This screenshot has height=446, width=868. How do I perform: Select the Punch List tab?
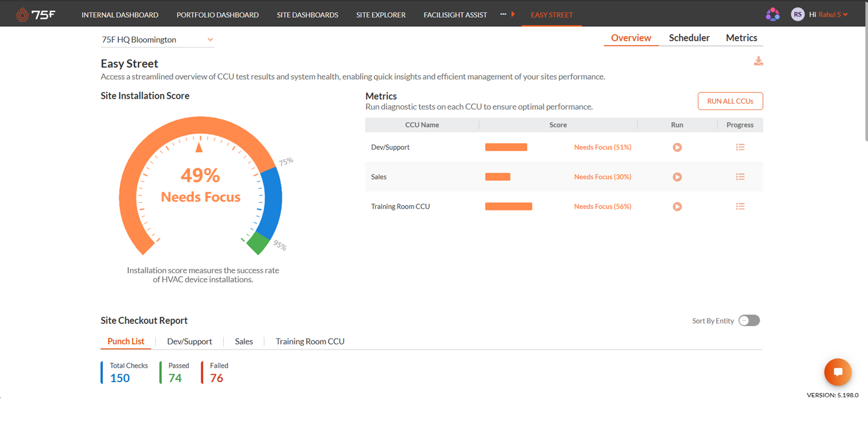(126, 342)
